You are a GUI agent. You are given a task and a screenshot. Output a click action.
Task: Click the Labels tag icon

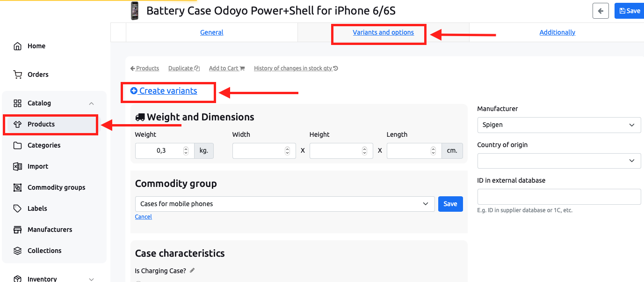click(x=17, y=208)
